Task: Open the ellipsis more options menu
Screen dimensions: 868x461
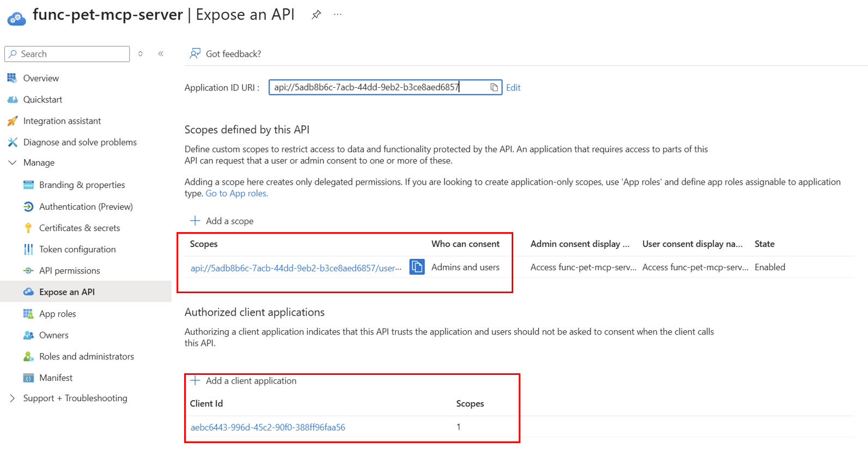Action: 338,15
